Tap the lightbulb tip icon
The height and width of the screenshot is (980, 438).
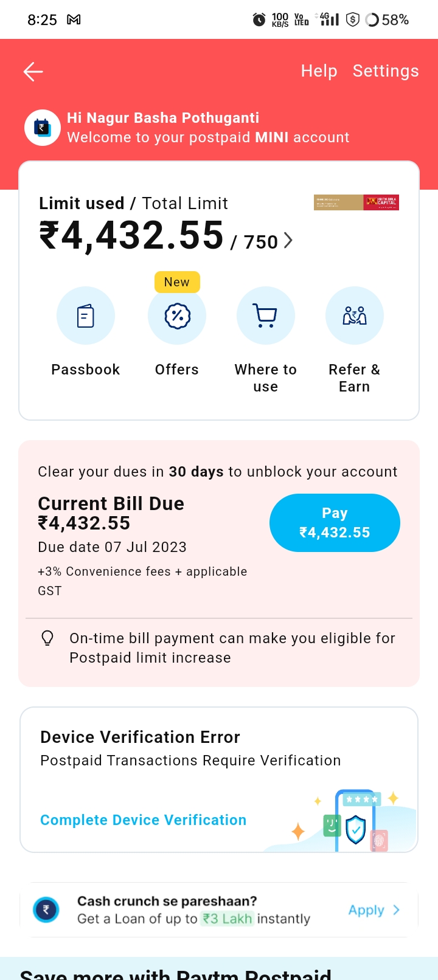tap(47, 638)
